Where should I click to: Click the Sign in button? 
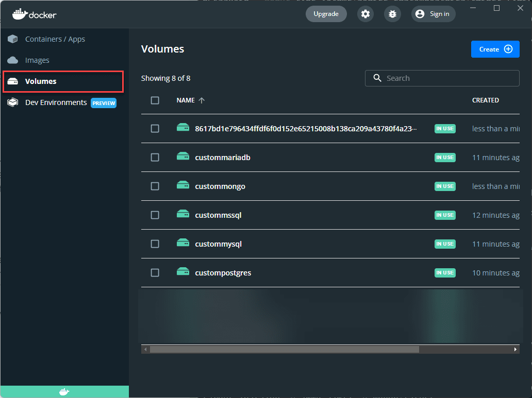[433, 14]
